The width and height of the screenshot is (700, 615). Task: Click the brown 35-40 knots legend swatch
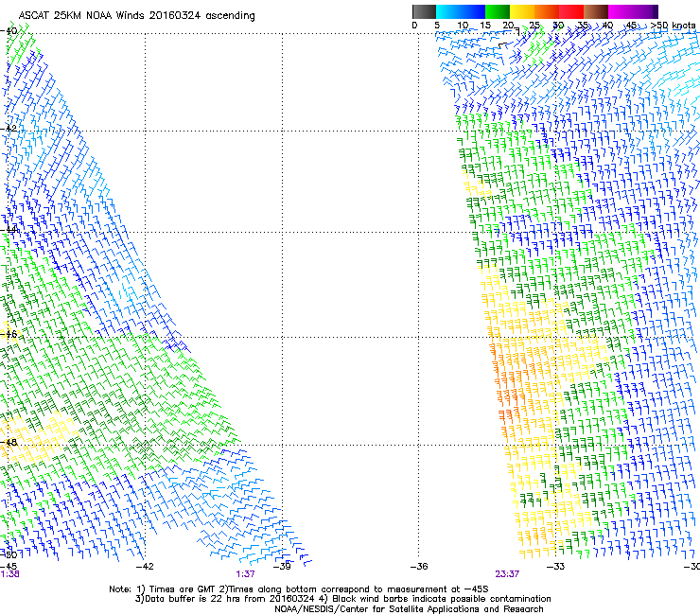pos(596,11)
